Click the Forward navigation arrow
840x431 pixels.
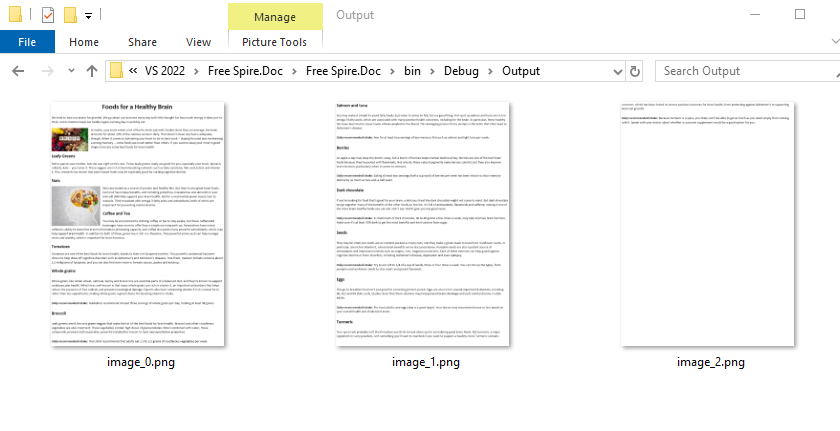tap(48, 71)
